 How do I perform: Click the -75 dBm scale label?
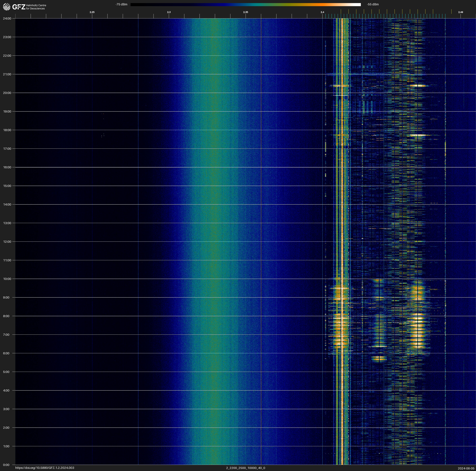(x=121, y=4)
